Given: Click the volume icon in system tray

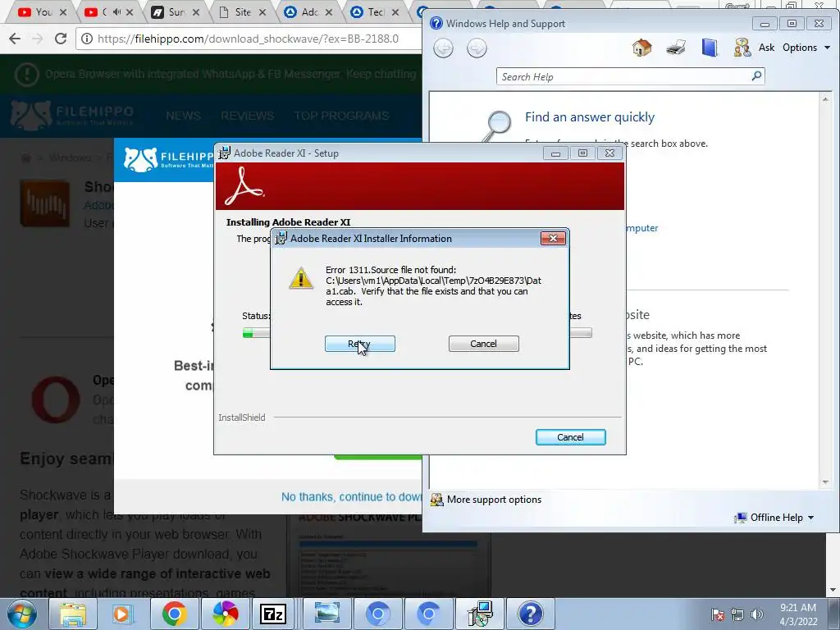Looking at the screenshot, I should coord(756,614).
